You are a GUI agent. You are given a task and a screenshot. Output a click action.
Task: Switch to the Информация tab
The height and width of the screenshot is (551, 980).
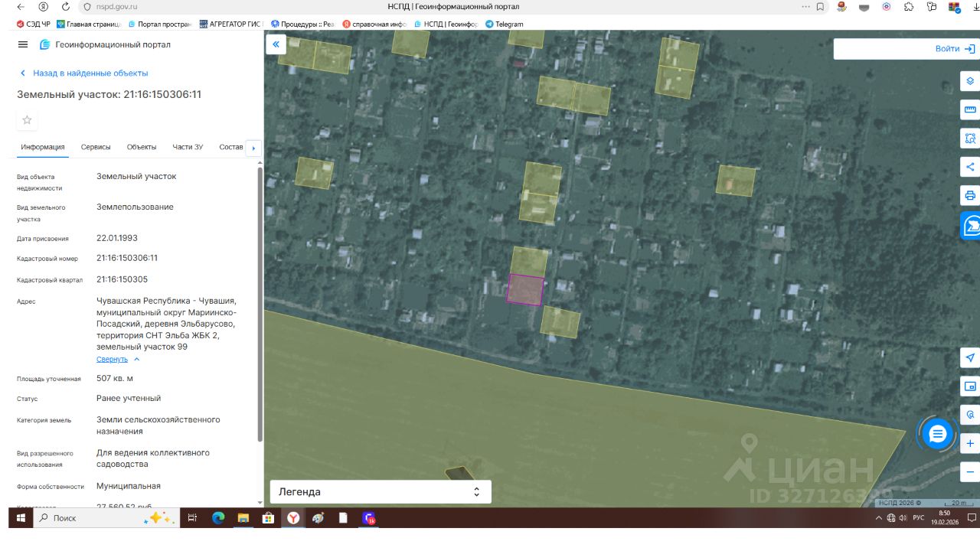43,147
